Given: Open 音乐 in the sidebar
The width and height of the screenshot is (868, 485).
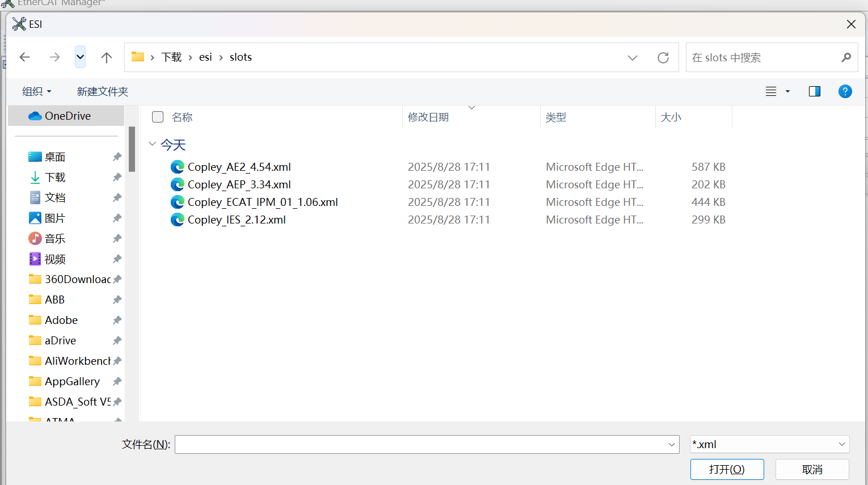Looking at the screenshot, I should [55, 239].
